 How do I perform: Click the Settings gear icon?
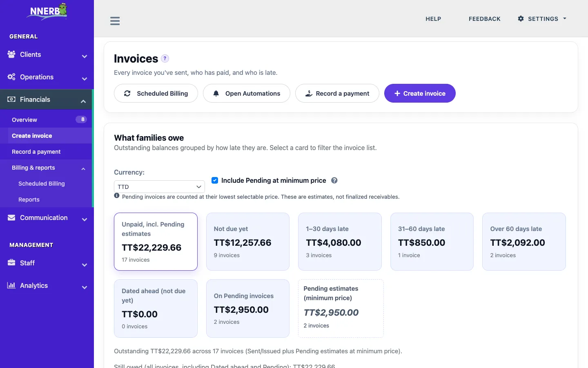tap(521, 19)
